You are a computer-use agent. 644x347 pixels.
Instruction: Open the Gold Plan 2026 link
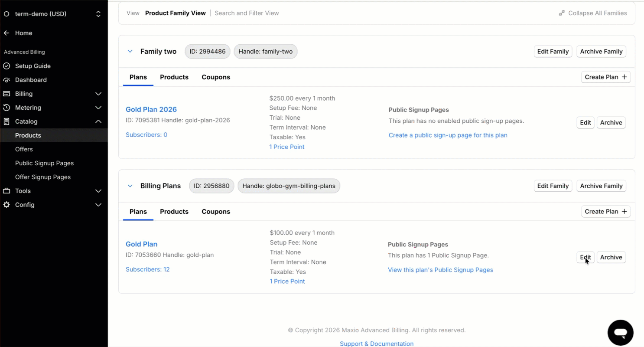coord(151,109)
